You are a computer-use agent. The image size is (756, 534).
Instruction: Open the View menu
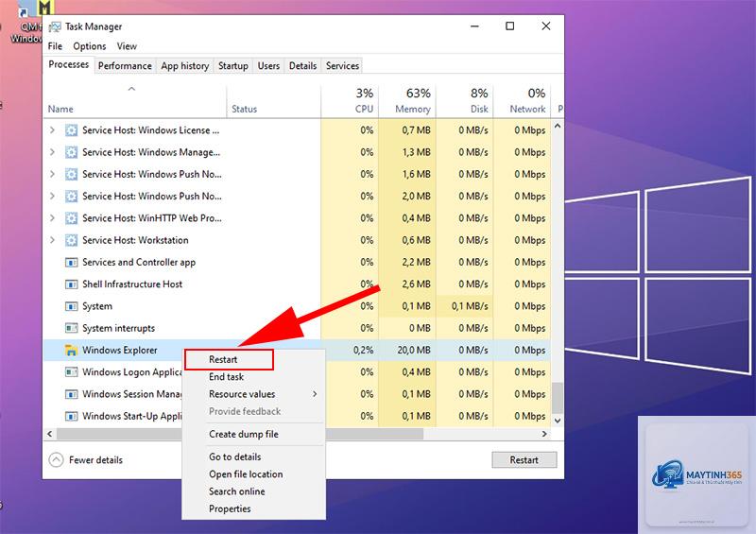tap(127, 46)
